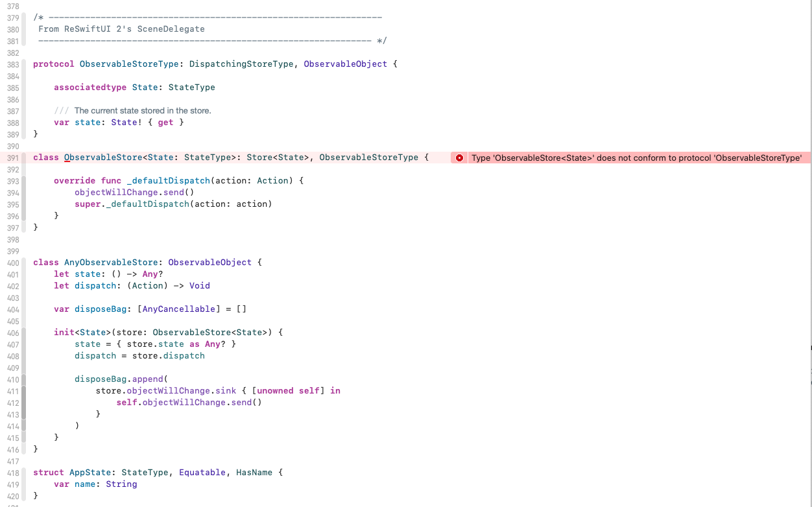
Task: Collapse protocol block using fold ribbon at line 389
Action: click(24, 134)
